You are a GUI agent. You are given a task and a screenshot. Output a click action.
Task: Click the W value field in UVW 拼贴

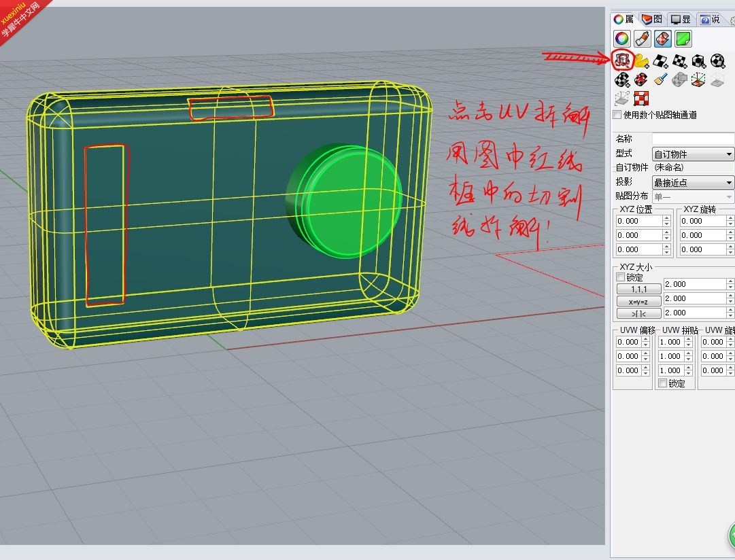coord(671,370)
